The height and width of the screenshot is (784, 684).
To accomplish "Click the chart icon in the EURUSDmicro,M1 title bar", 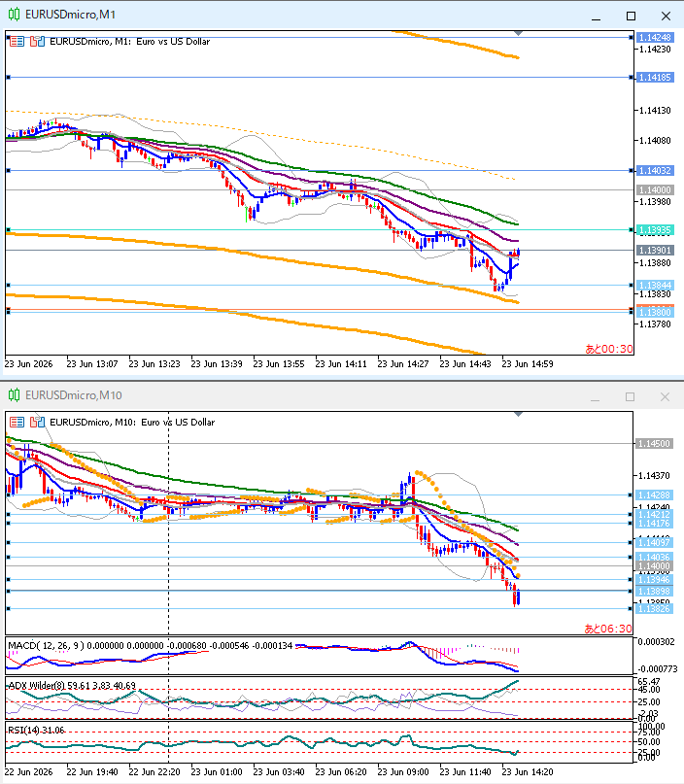I will [14, 15].
